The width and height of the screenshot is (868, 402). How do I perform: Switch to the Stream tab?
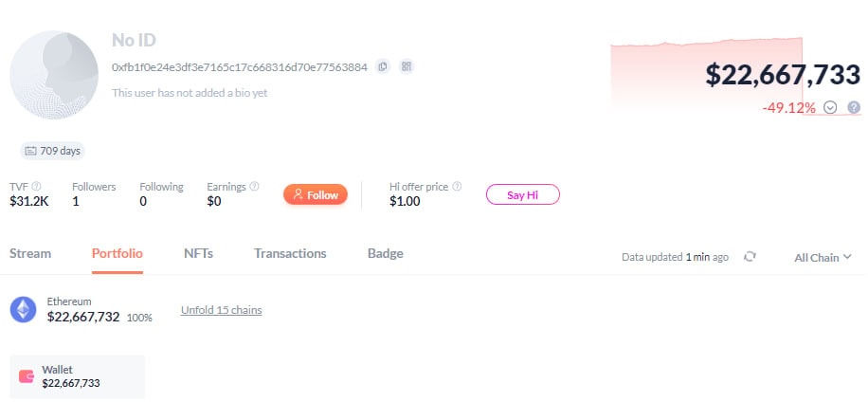click(x=30, y=253)
